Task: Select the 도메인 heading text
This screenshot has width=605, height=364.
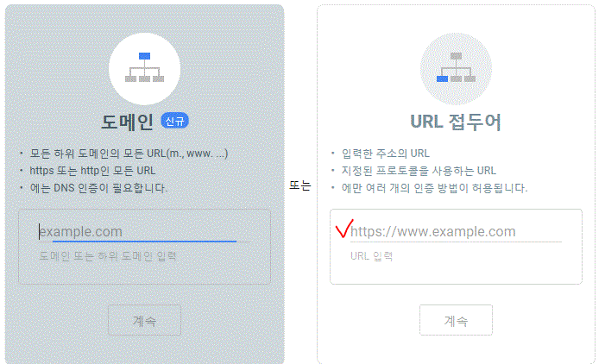Action: [127, 122]
